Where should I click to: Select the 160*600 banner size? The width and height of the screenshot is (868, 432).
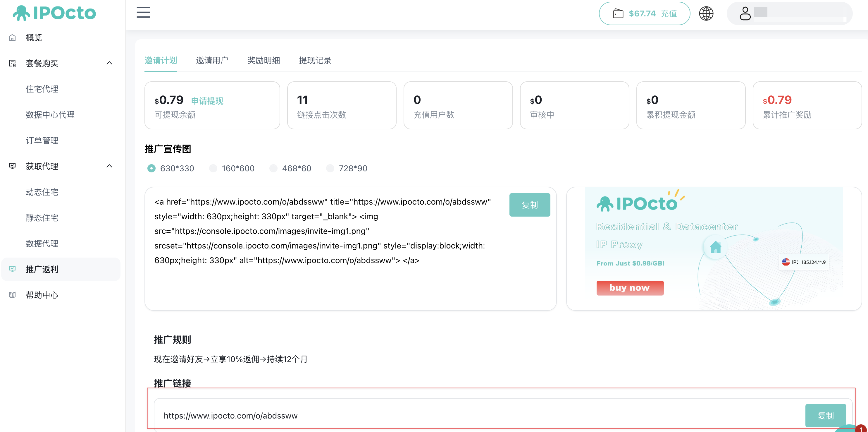tap(213, 168)
